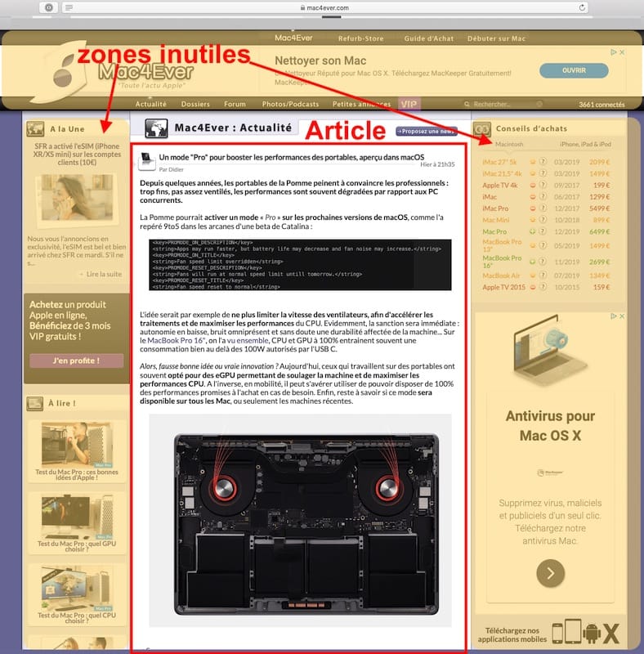
Task: Switch to the Macintosh buying tab
Action: [x=509, y=144]
